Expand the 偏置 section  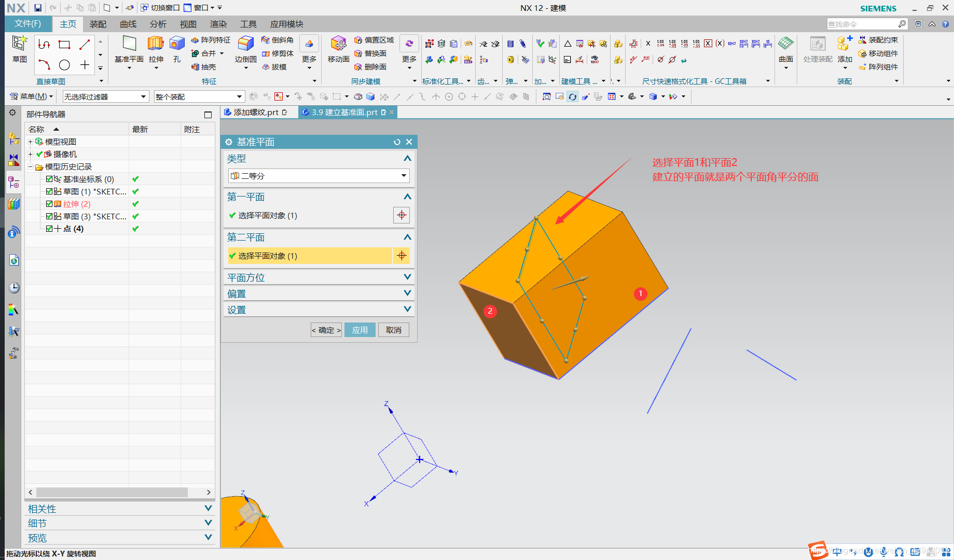(407, 293)
